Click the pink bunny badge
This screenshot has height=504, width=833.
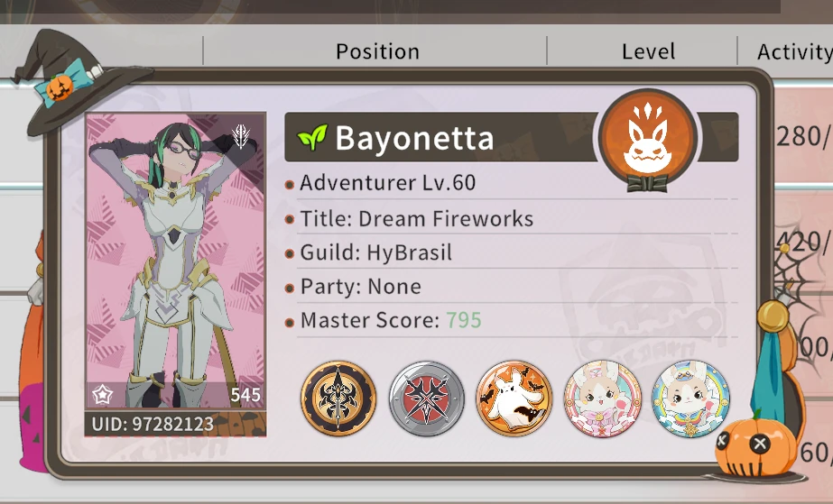[x=603, y=398]
